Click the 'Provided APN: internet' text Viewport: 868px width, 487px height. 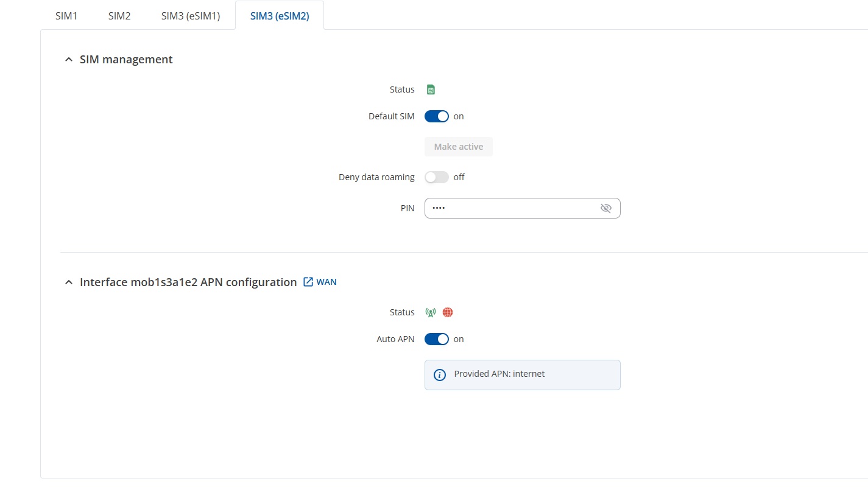[499, 374]
